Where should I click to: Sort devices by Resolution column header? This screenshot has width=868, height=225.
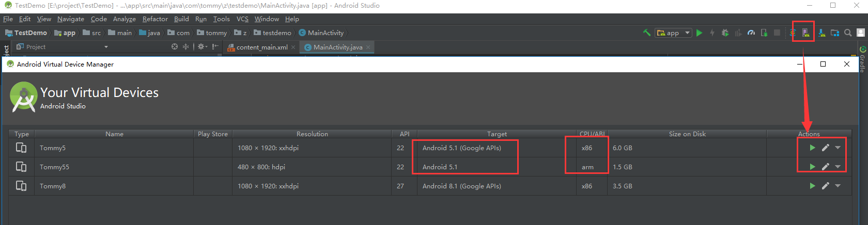pyautogui.click(x=312, y=134)
